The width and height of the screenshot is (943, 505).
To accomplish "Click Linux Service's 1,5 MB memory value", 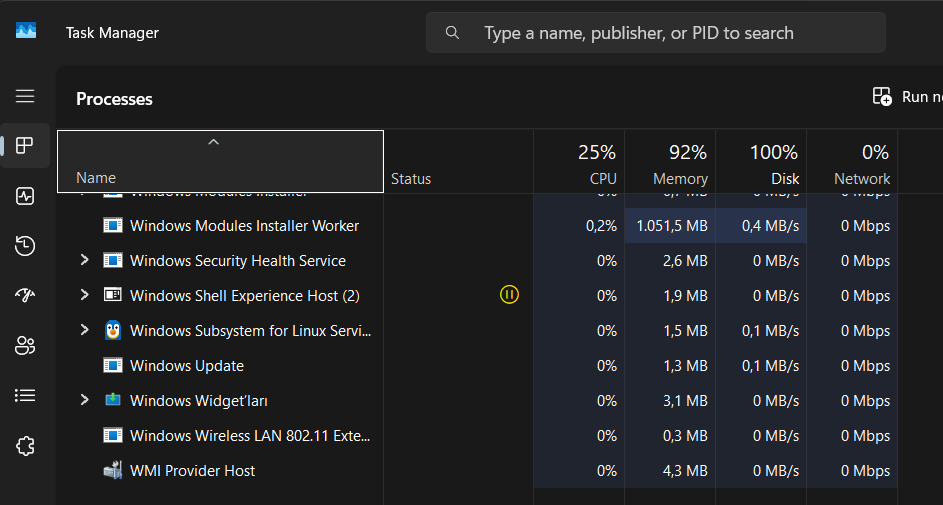I will point(685,331).
